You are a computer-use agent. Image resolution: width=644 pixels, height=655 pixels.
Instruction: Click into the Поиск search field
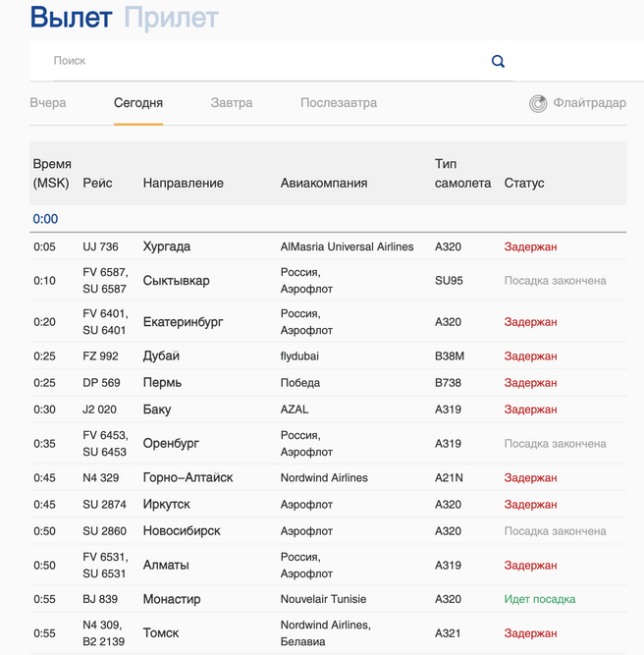point(265,61)
